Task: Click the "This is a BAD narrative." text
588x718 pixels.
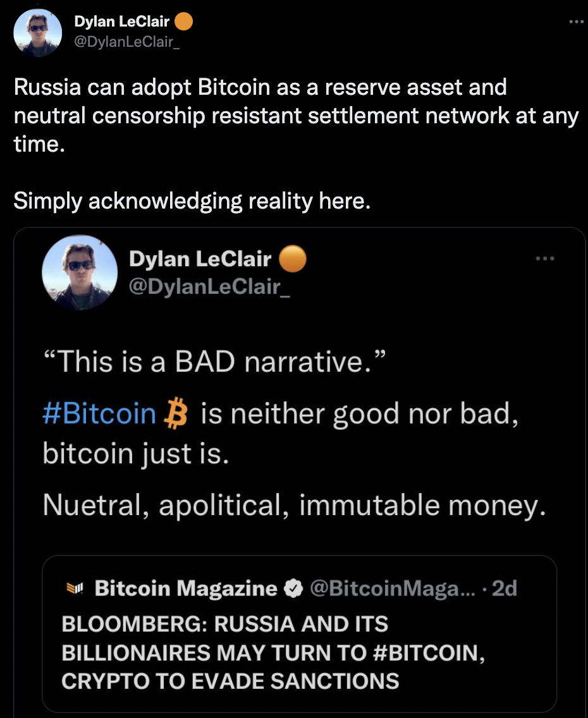Action: coord(212,362)
